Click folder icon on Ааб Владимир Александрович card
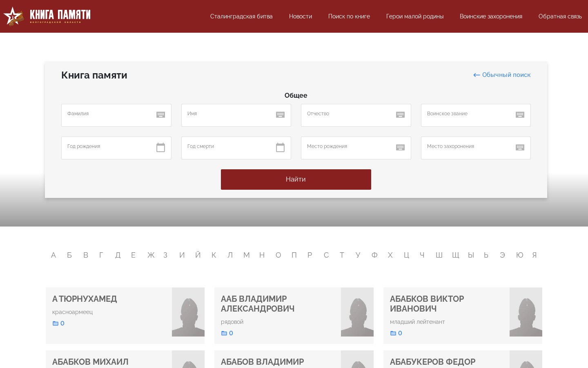 [224, 333]
